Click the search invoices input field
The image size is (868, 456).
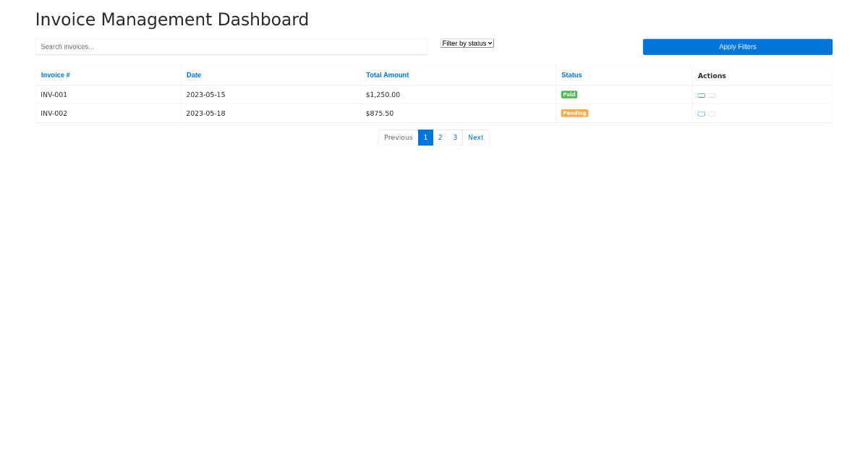pyautogui.click(x=231, y=46)
